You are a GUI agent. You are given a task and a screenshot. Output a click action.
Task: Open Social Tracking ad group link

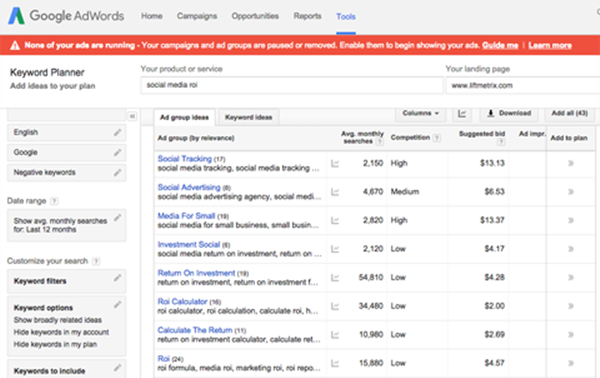click(x=184, y=159)
